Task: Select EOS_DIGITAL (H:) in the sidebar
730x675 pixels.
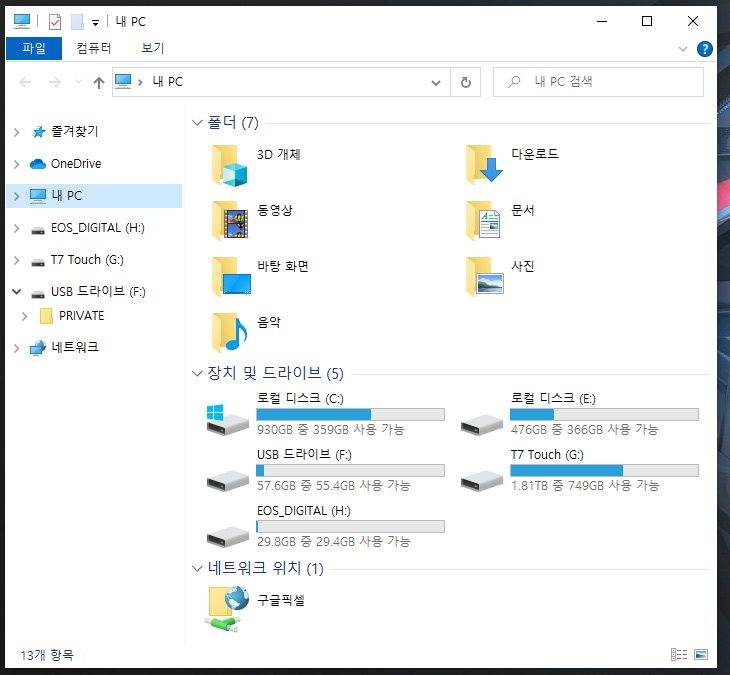Action: pyautogui.click(x=98, y=228)
